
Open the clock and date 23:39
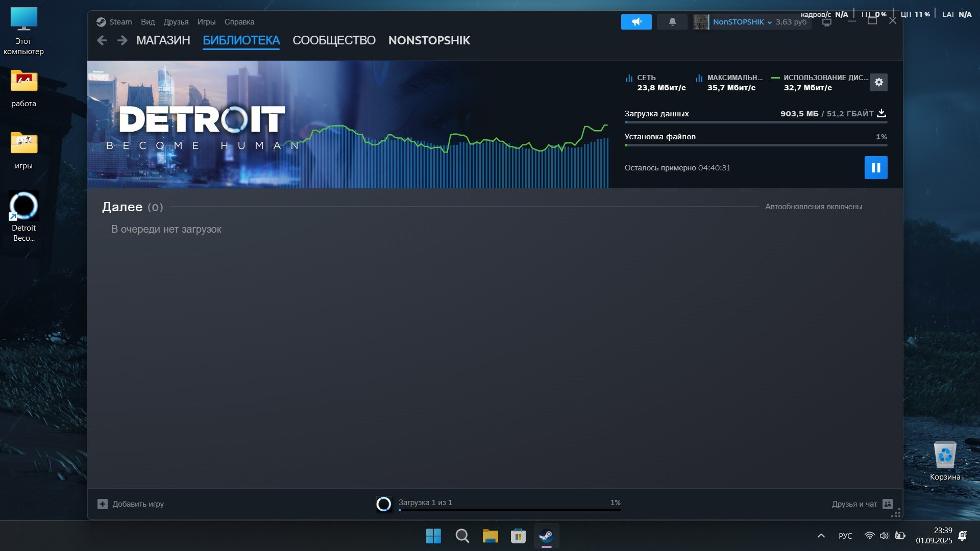(x=934, y=536)
